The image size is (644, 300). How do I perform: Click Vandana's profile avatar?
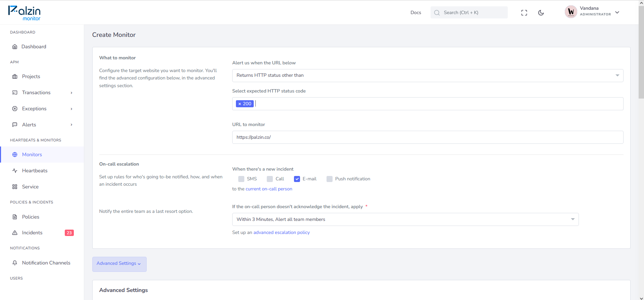(x=571, y=12)
